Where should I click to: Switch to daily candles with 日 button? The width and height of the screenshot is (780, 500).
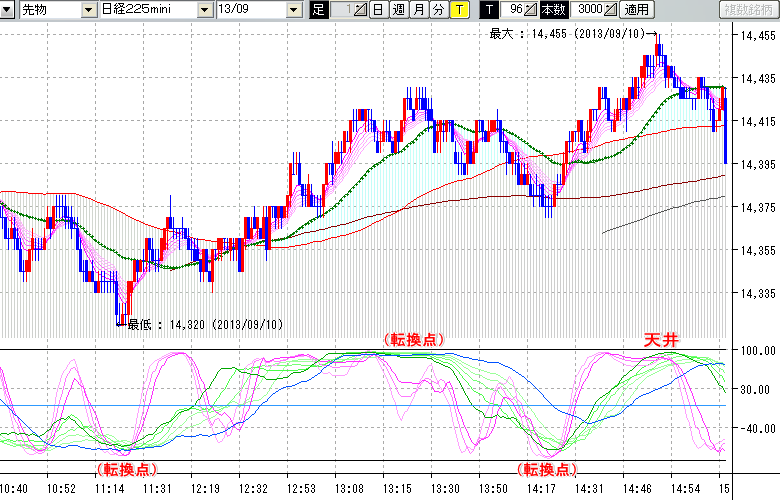(x=377, y=10)
